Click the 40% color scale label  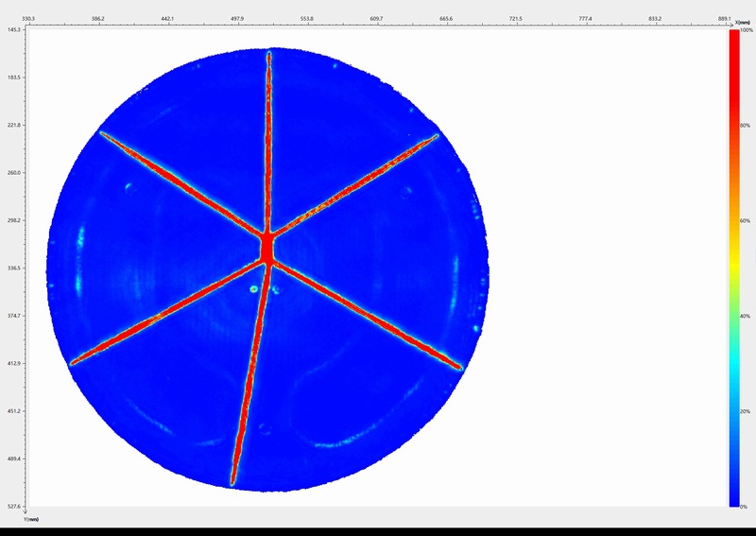[x=746, y=316]
